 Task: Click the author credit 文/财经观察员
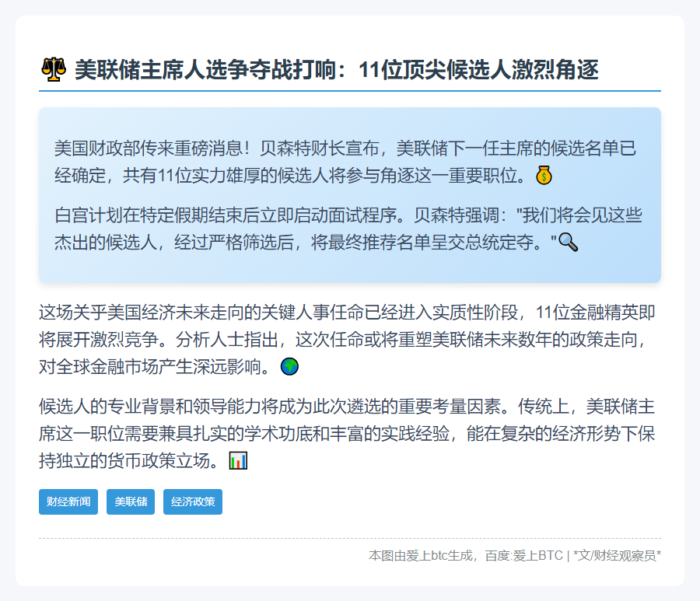(x=618, y=556)
